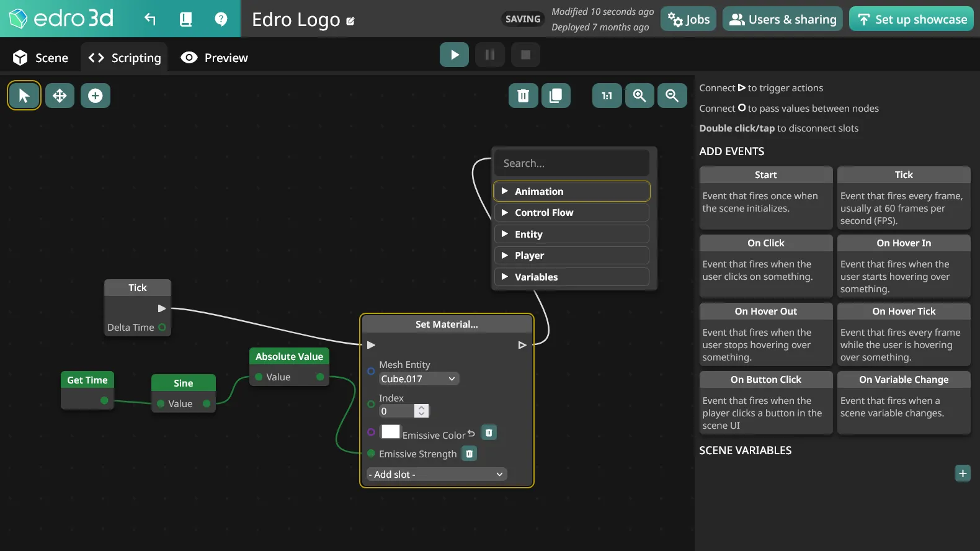The height and width of the screenshot is (551, 980).
Task: Zoom in on the node graph
Action: 639,96
